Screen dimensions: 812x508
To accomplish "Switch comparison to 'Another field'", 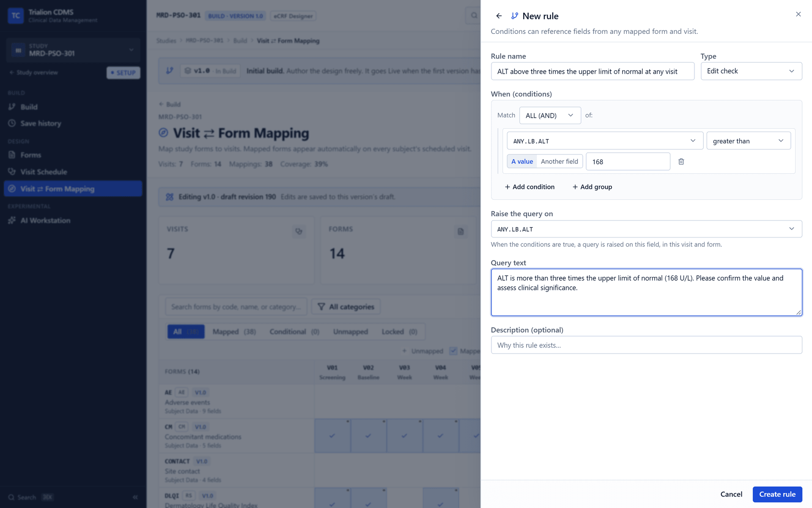I will point(559,161).
